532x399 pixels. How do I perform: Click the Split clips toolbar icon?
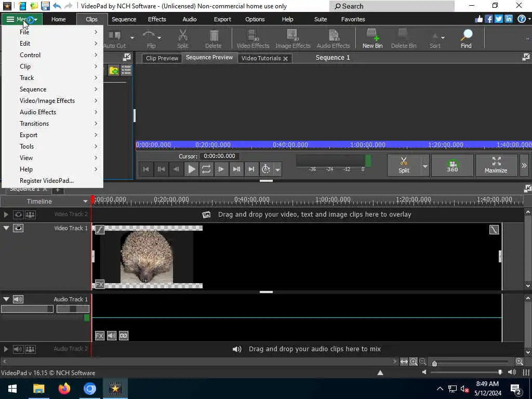[x=182, y=39]
